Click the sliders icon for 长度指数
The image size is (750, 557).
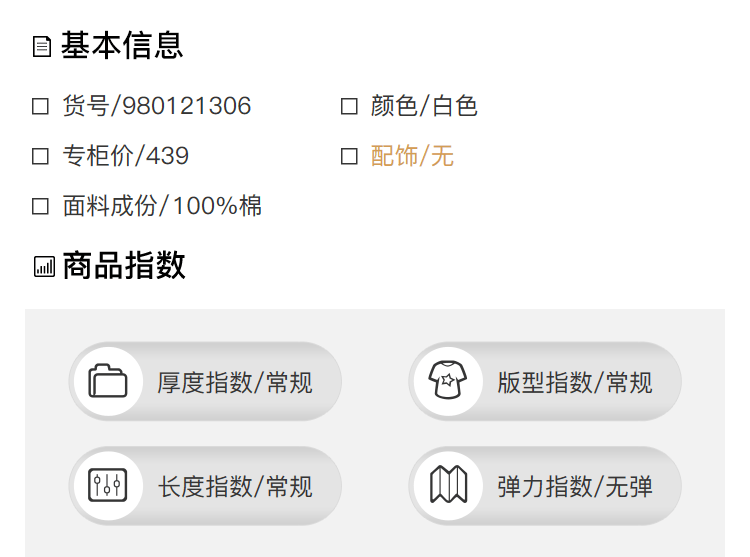(x=108, y=486)
